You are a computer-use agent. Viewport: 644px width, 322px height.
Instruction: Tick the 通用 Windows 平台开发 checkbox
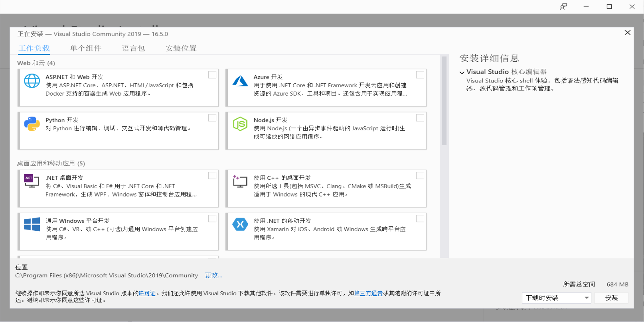[212, 218]
